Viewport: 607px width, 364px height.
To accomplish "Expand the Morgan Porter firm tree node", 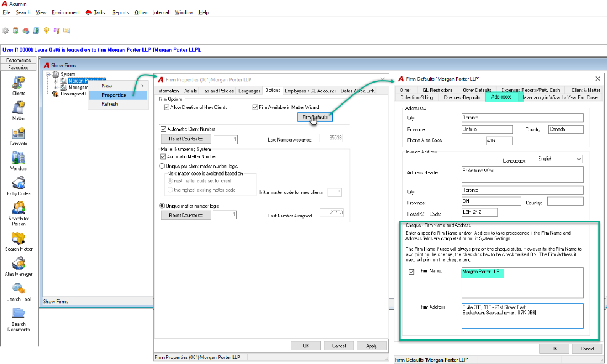I will pyautogui.click(x=55, y=81).
